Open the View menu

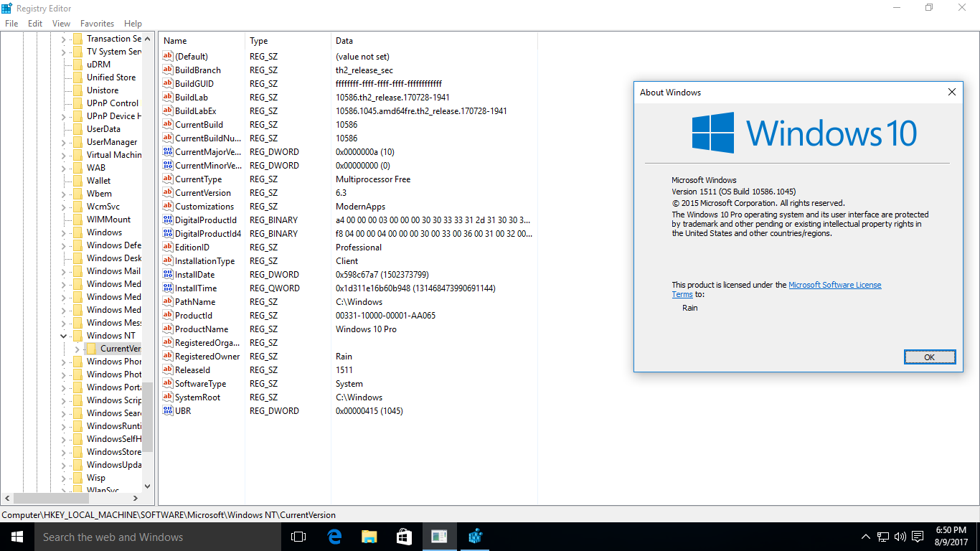click(x=62, y=24)
